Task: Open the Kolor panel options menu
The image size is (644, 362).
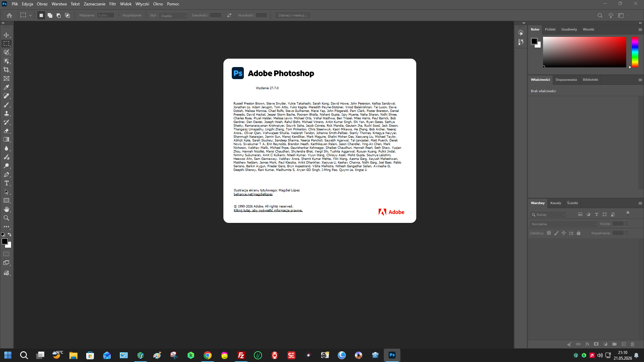Action: point(640,30)
